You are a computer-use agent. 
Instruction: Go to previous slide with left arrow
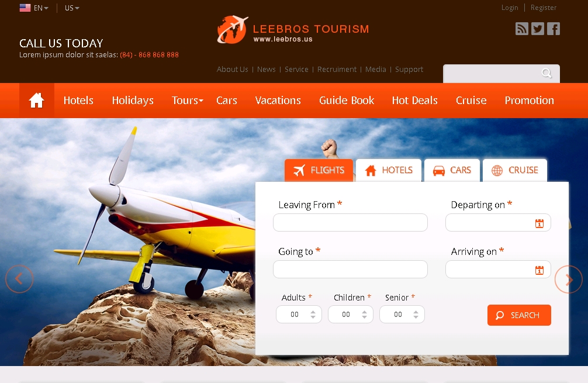(x=19, y=279)
